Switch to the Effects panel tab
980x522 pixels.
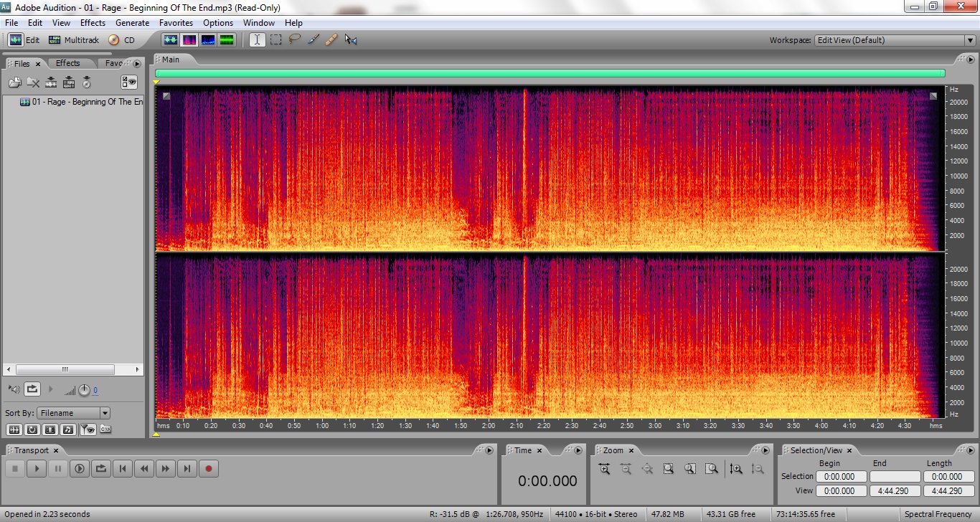point(68,63)
